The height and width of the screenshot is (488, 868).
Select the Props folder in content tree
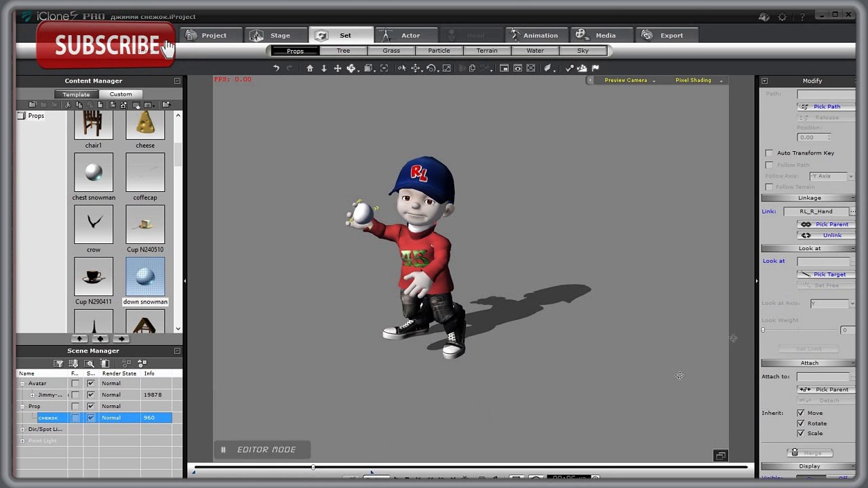(31, 116)
